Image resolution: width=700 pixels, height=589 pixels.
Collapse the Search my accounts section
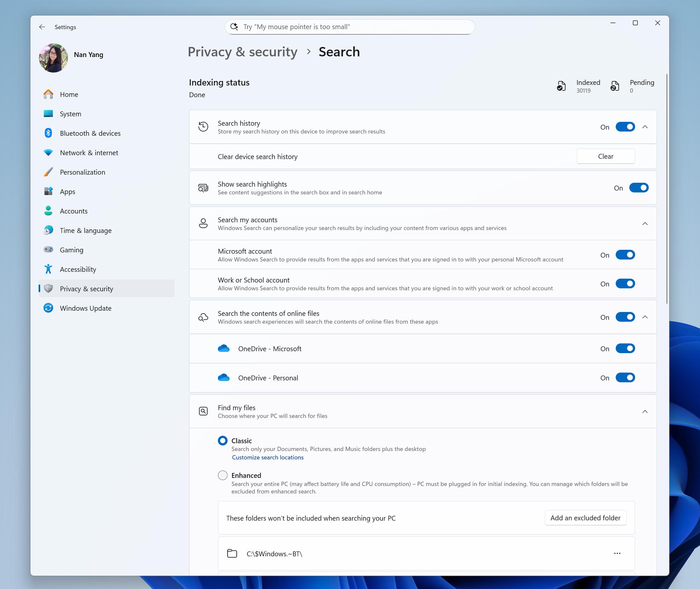pyautogui.click(x=645, y=224)
